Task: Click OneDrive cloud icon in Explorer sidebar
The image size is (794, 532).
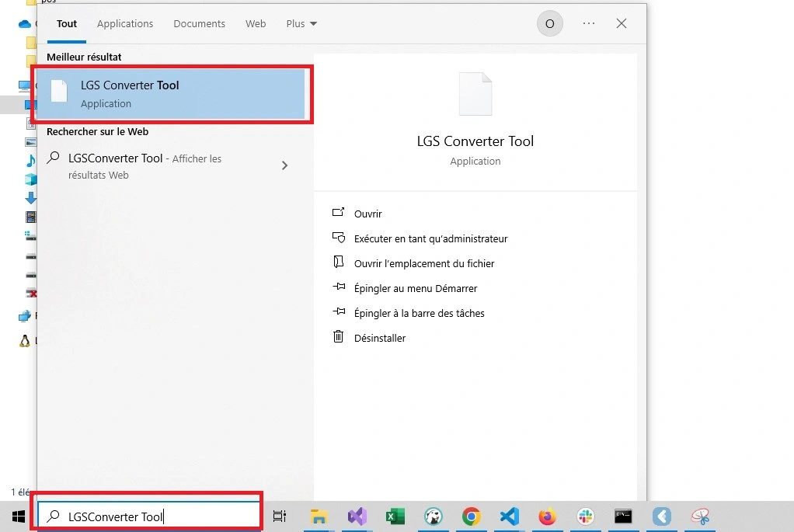Action: point(24,24)
